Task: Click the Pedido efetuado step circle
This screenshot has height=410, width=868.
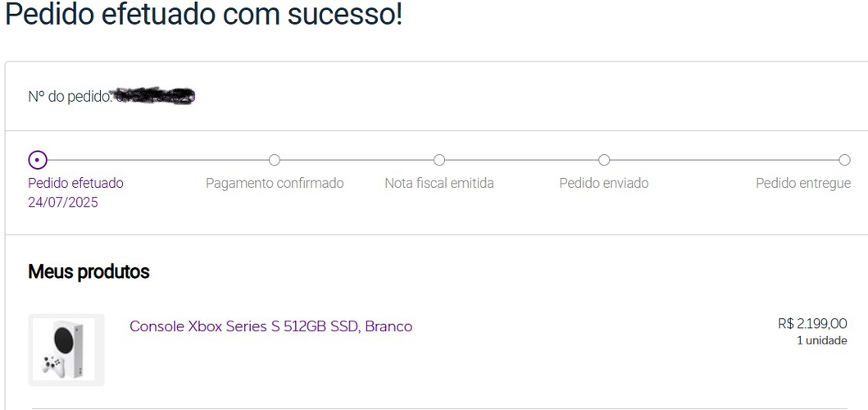Action: (x=38, y=159)
